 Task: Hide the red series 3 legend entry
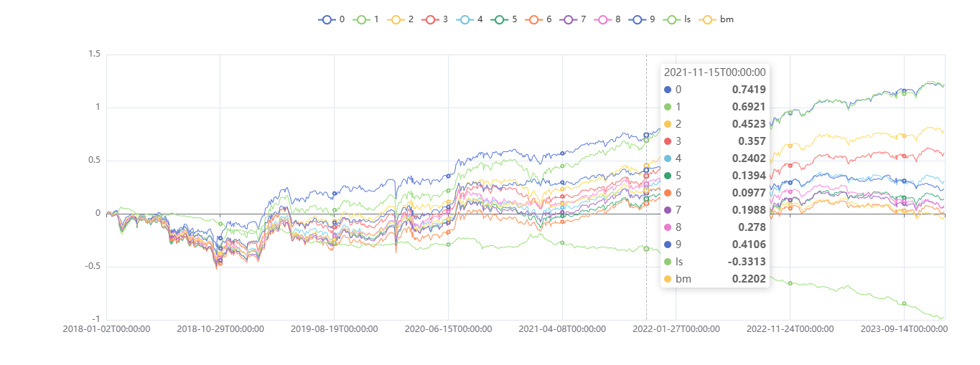[x=431, y=19]
